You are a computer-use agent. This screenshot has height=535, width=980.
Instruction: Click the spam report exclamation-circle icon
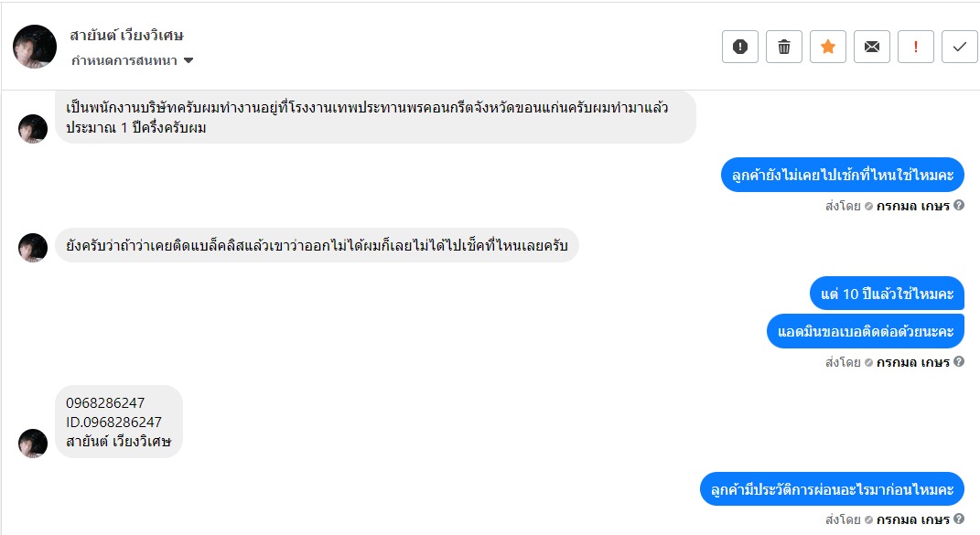pyautogui.click(x=740, y=47)
